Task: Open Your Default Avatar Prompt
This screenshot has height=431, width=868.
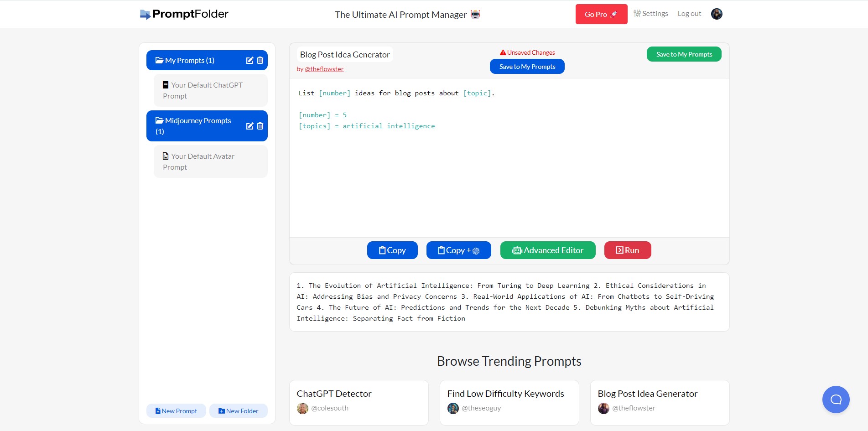Action: click(x=211, y=161)
